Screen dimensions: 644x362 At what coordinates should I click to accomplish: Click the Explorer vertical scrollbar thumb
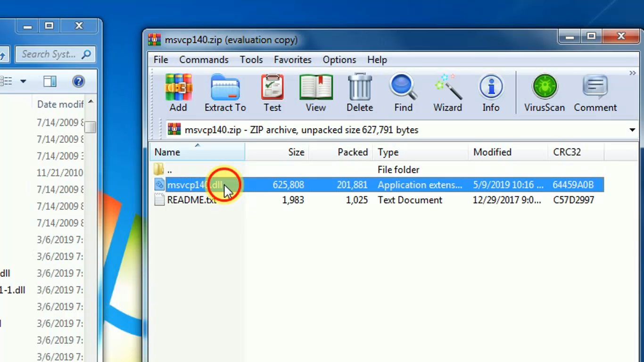(91, 127)
